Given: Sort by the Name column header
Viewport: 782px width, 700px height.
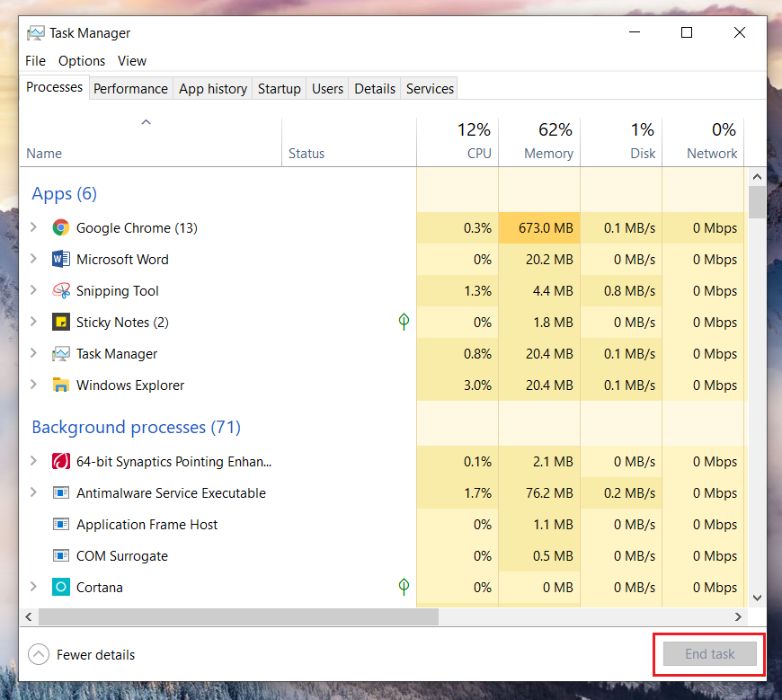Looking at the screenshot, I should 151,142.
